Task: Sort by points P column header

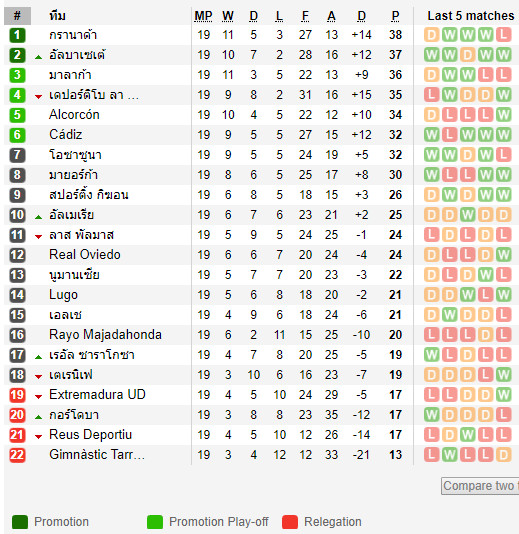Action: [x=395, y=16]
